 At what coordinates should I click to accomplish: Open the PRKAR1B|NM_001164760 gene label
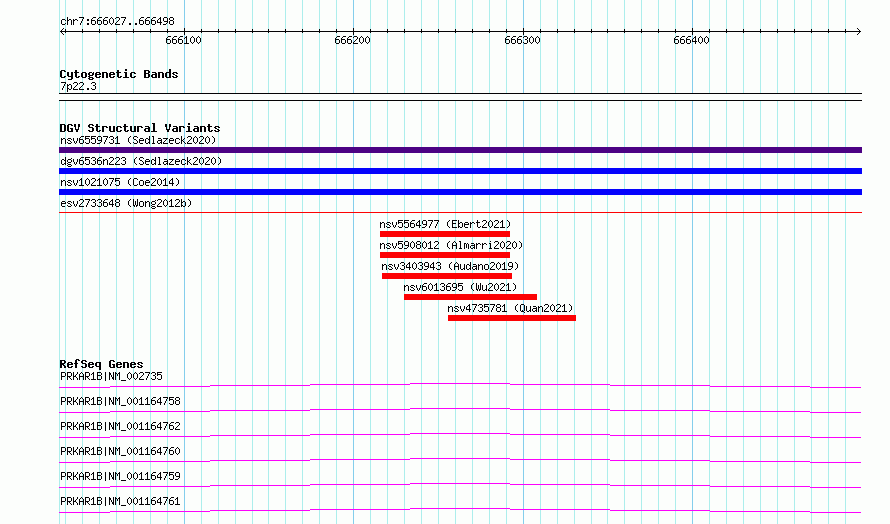(x=120, y=451)
